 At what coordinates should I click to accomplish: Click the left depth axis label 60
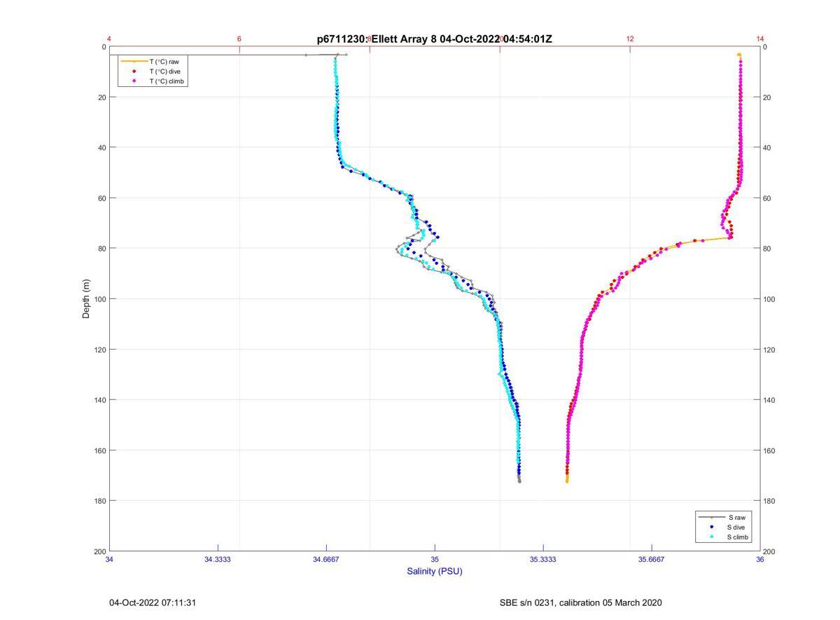(101, 198)
